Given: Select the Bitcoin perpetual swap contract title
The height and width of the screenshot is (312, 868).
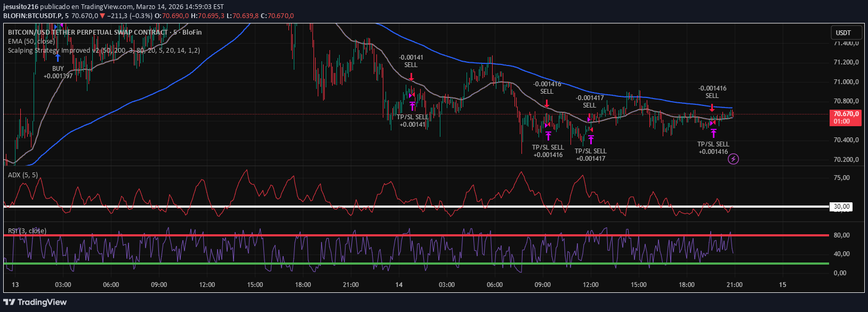Looking at the screenshot, I should 105,32.
